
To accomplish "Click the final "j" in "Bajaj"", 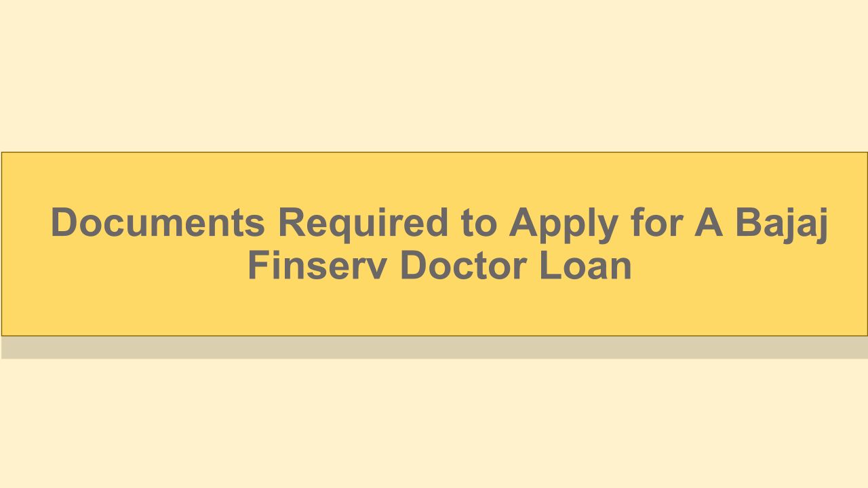I will pos(821,225).
